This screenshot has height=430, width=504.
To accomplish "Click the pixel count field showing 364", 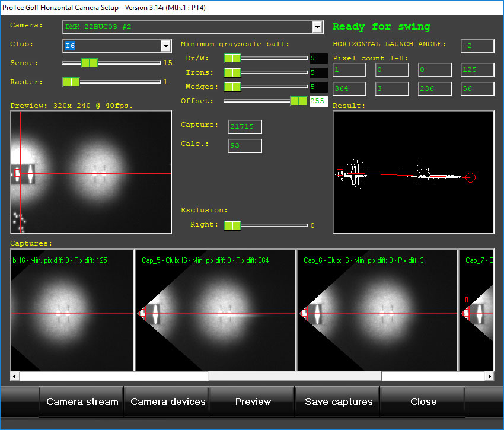I will (349, 89).
